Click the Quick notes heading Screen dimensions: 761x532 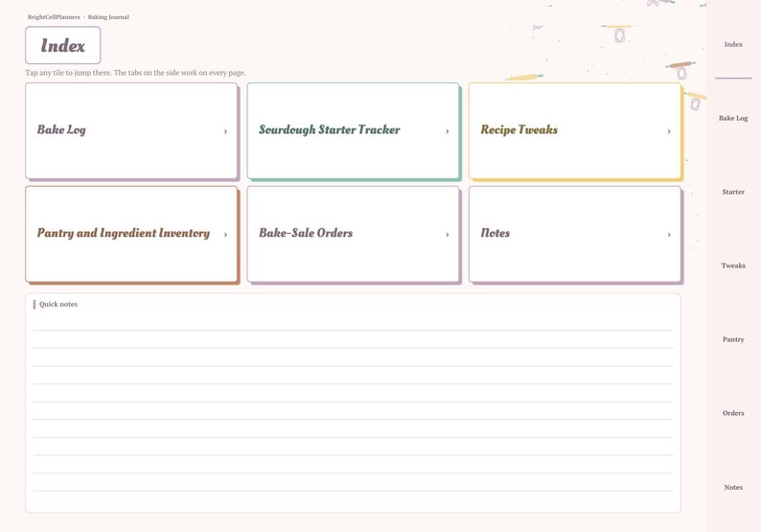58,305
